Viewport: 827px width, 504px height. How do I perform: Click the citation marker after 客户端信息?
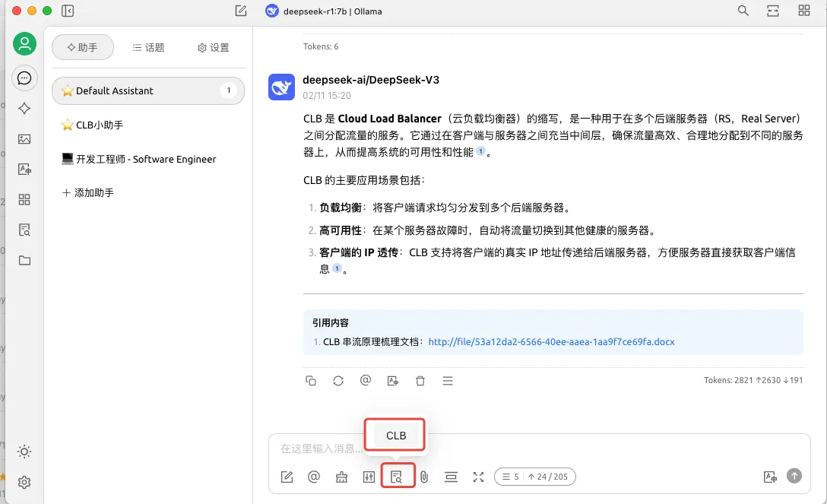[337, 268]
